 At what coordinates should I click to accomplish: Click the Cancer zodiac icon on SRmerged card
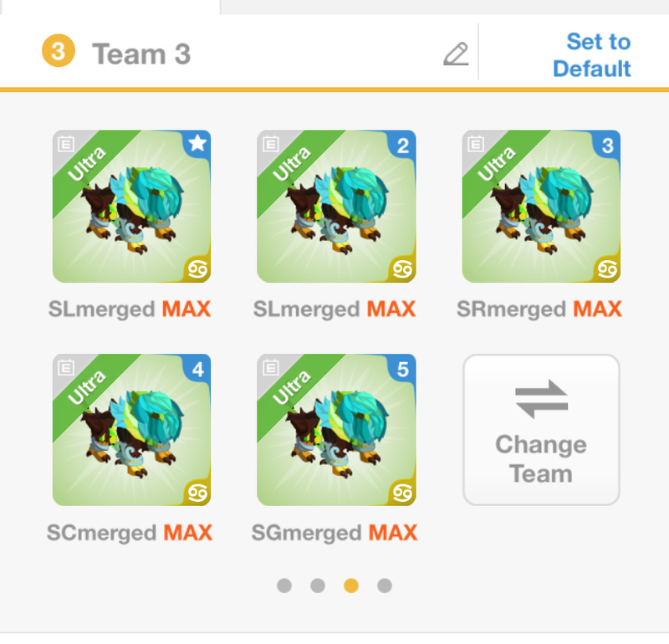tap(607, 268)
